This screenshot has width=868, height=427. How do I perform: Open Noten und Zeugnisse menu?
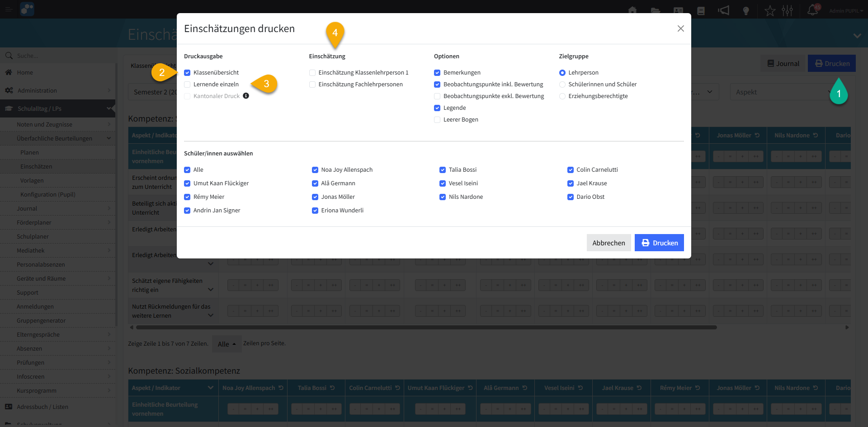pyautogui.click(x=57, y=124)
